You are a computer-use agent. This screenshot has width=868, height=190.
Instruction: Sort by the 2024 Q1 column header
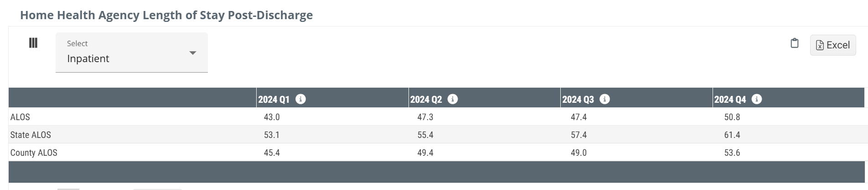tap(274, 100)
